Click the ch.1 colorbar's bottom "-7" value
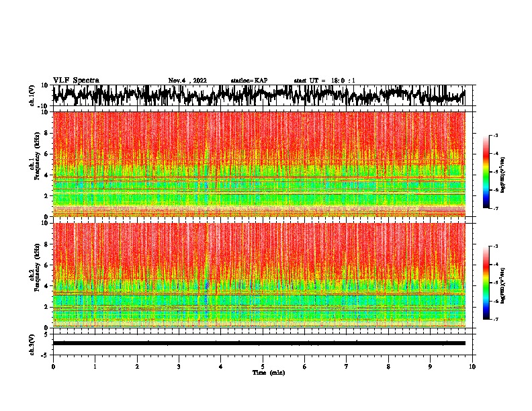The width and height of the screenshot is (532, 411). (x=496, y=208)
